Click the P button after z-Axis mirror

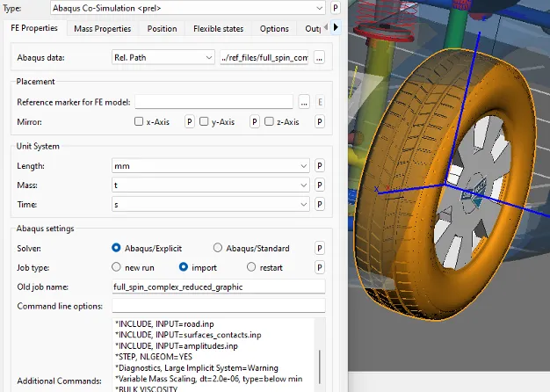320,122
